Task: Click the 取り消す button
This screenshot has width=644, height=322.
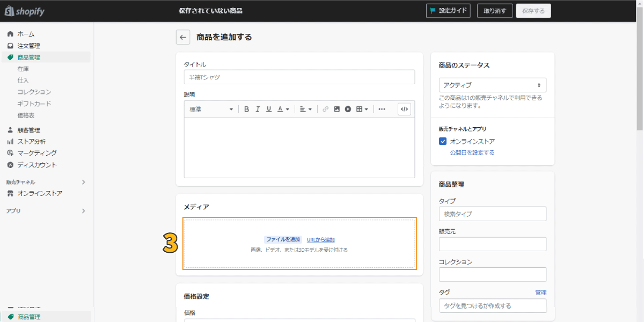Action: (x=494, y=11)
